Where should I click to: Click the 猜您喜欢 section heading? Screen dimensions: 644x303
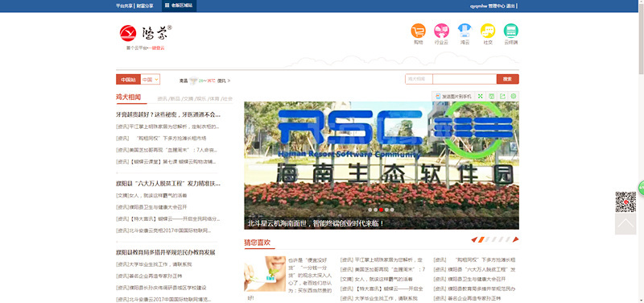(x=258, y=243)
